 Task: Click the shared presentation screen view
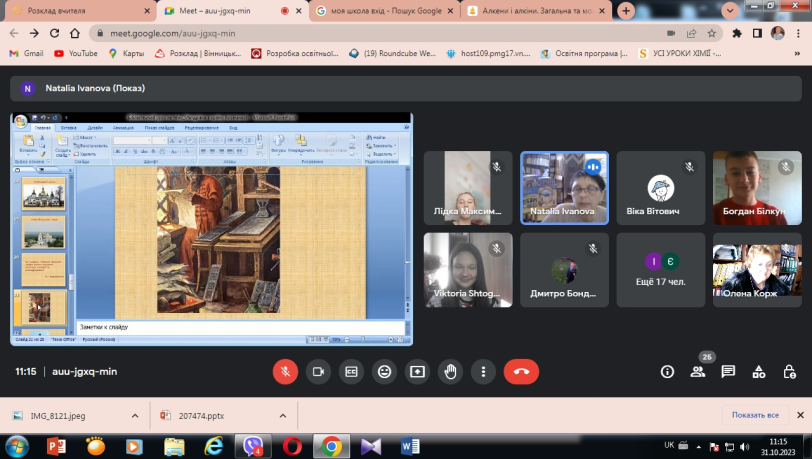[211, 229]
